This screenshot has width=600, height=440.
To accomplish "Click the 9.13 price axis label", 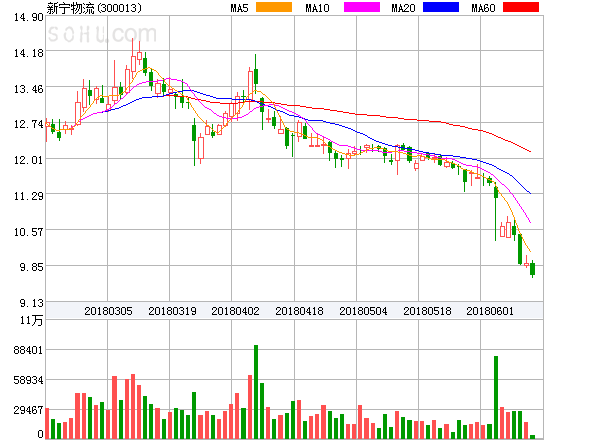I will 32,303.
